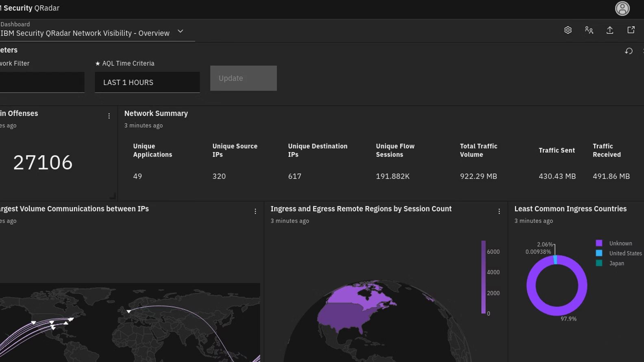Open the AQL Time Criteria dropdown

coord(147,82)
